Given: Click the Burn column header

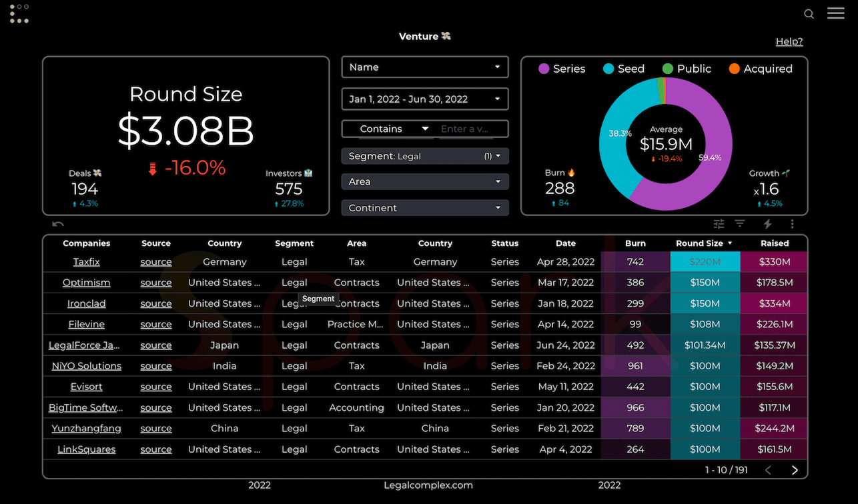Looking at the screenshot, I should [635, 243].
